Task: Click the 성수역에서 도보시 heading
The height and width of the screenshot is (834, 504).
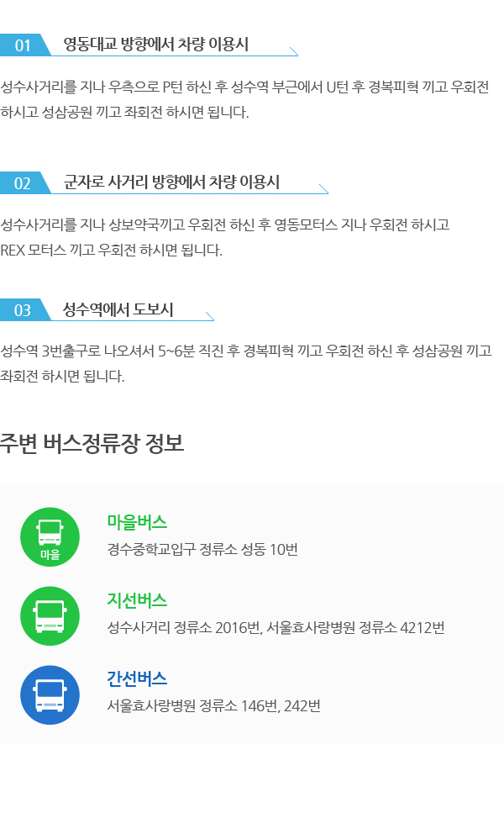Action: point(118,309)
